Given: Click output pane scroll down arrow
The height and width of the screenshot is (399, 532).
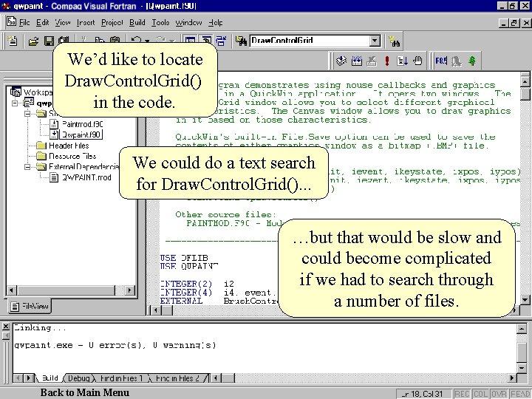Looking at the screenshot, I should click(x=522, y=368).
